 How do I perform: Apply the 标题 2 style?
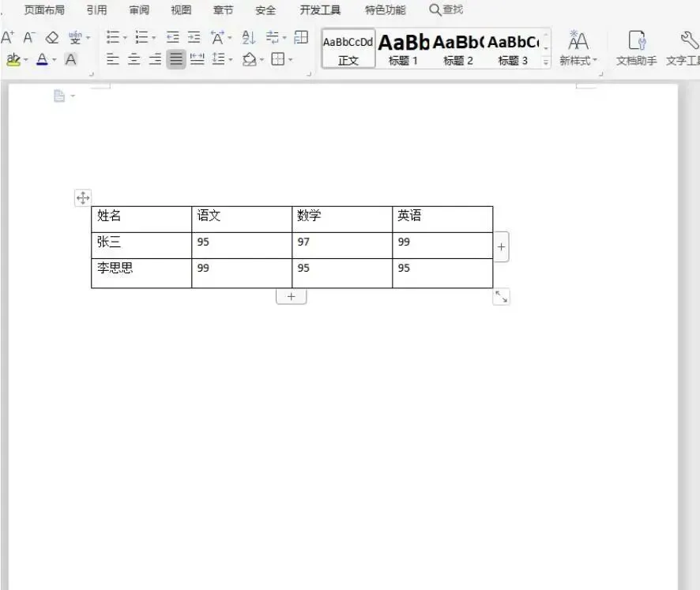coord(458,48)
